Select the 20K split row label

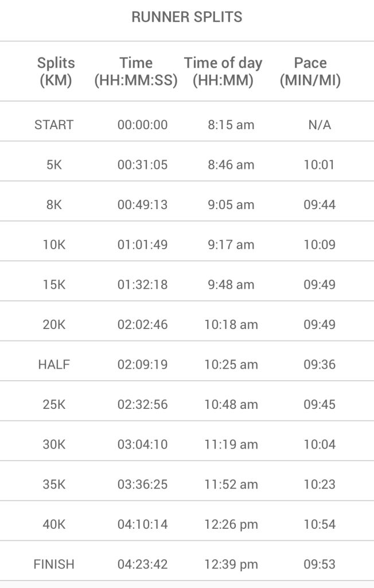click(54, 324)
